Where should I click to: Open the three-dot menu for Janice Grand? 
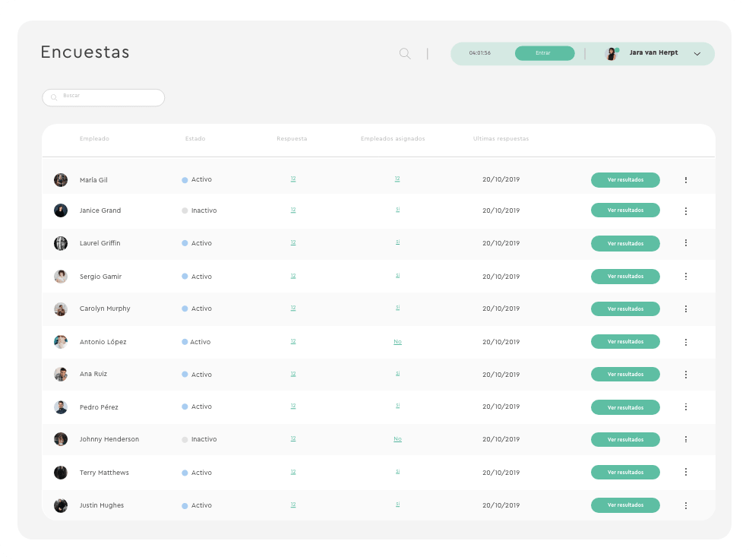[685, 210]
